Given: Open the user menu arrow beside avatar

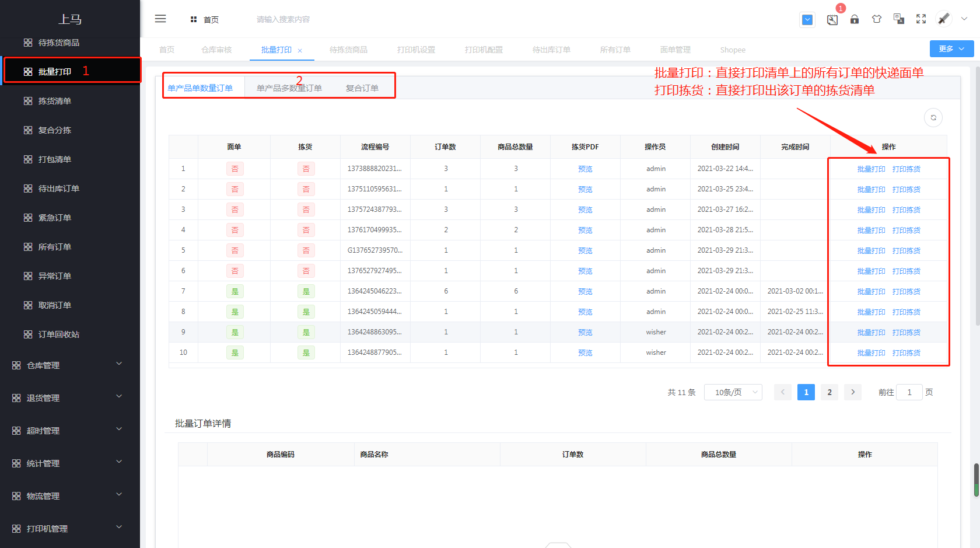Looking at the screenshot, I should click(x=964, y=19).
